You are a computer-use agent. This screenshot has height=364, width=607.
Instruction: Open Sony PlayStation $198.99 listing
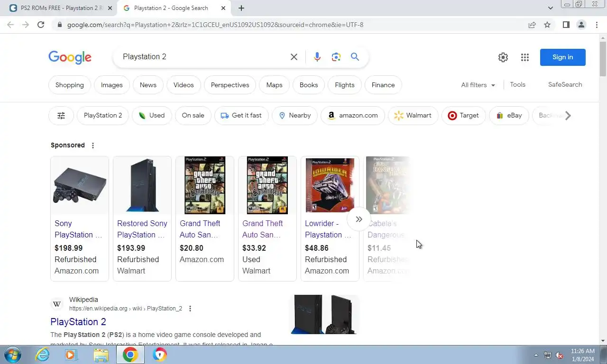click(x=80, y=219)
